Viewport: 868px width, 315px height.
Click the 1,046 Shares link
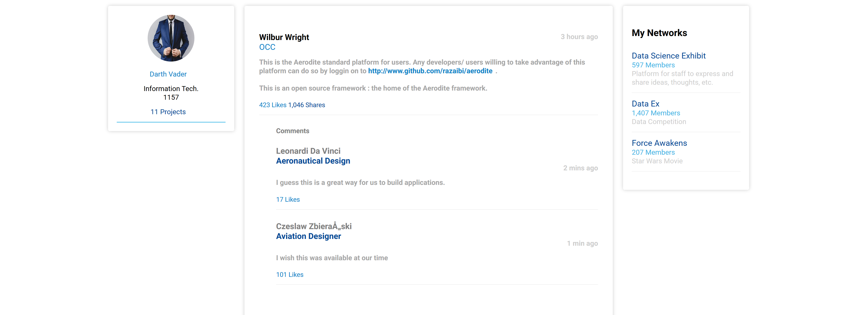[306, 105]
